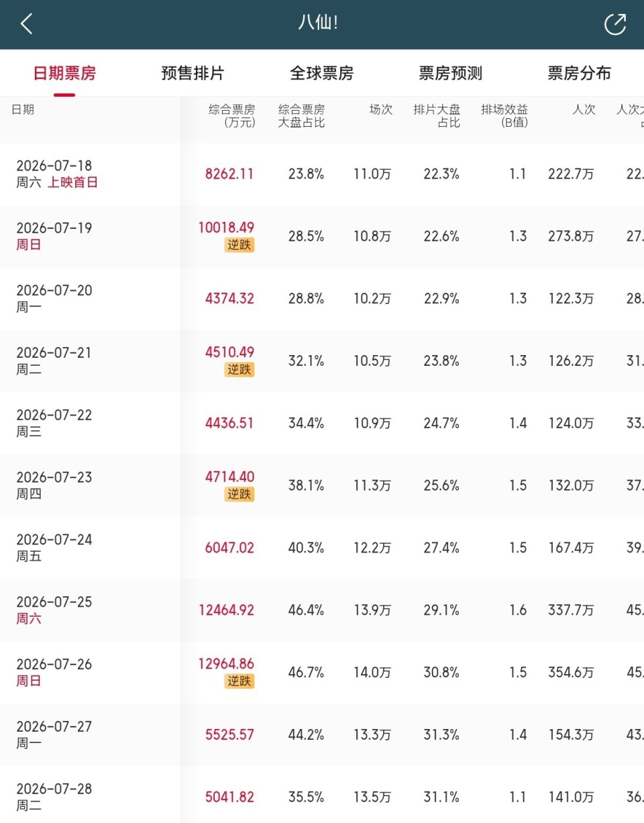Open the 2026-07-18 上映首日 row
The image size is (644, 823).
point(322,174)
